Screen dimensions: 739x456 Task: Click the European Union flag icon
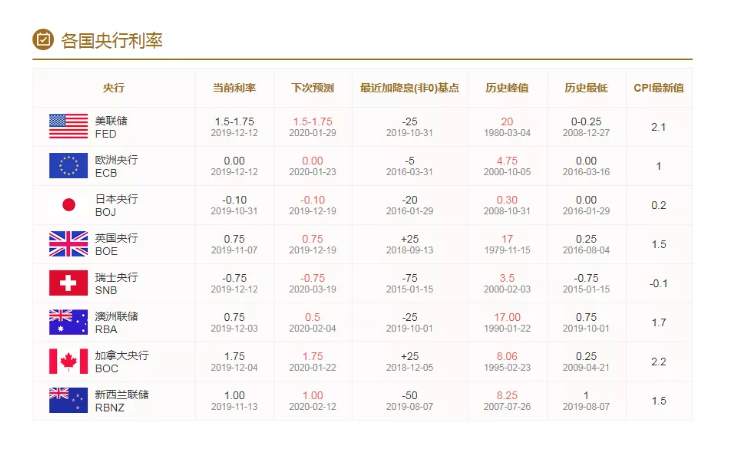pos(68,165)
